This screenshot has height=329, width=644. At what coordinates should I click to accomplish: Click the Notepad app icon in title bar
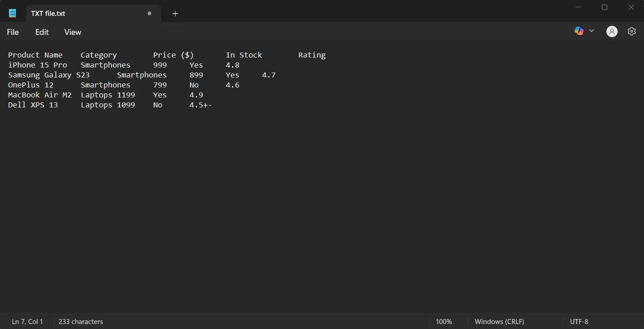point(13,13)
